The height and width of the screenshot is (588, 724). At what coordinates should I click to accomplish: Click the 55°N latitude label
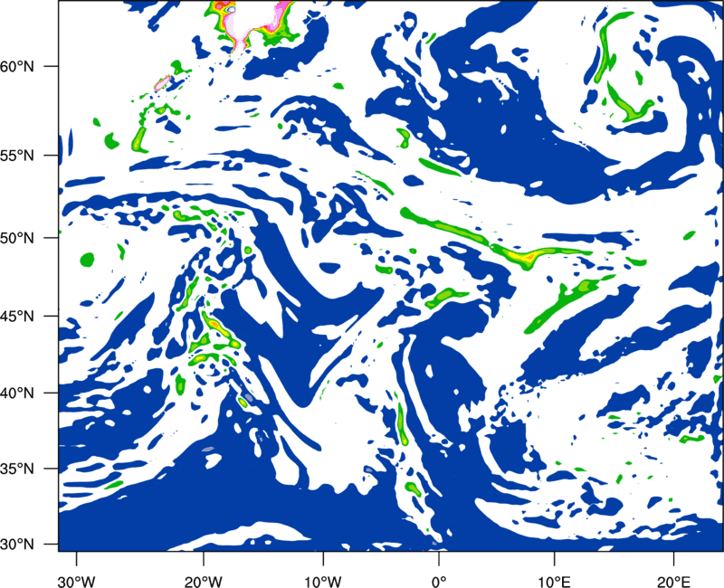pos(17,156)
